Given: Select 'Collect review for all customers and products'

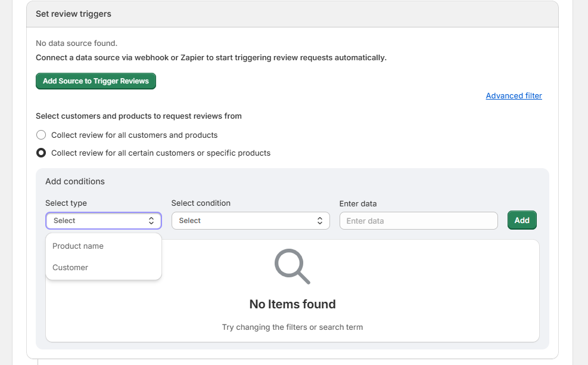Looking at the screenshot, I should pyautogui.click(x=41, y=135).
